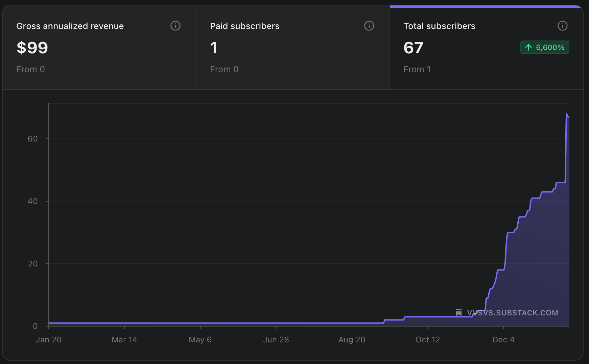Click the "From 1" text under total subscribers

417,69
